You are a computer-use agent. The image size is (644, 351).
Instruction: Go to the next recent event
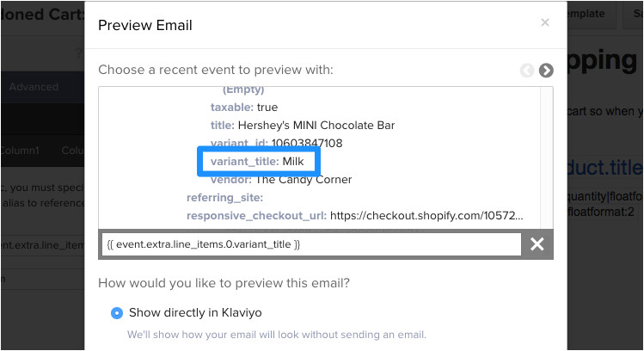coord(546,71)
